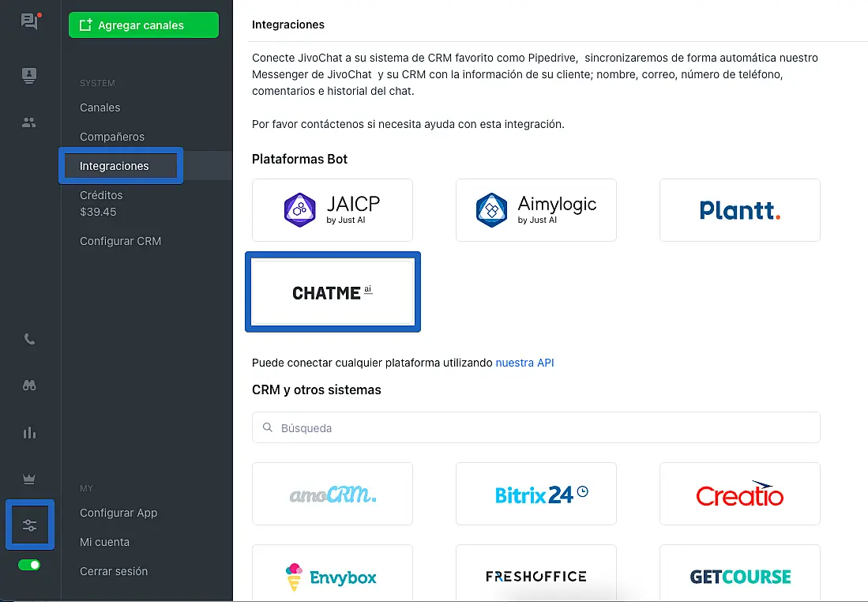Select the Integraciones menu item
868x602 pixels.
point(115,166)
